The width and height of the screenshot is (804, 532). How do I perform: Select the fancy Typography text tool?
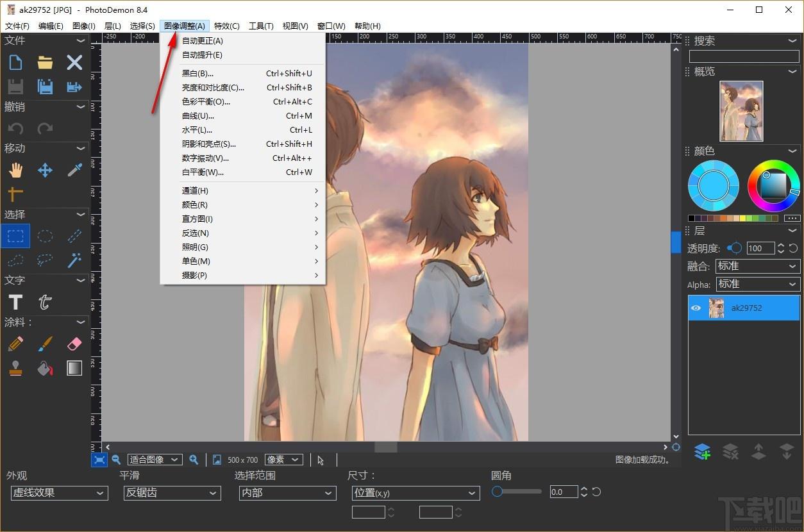[x=45, y=302]
